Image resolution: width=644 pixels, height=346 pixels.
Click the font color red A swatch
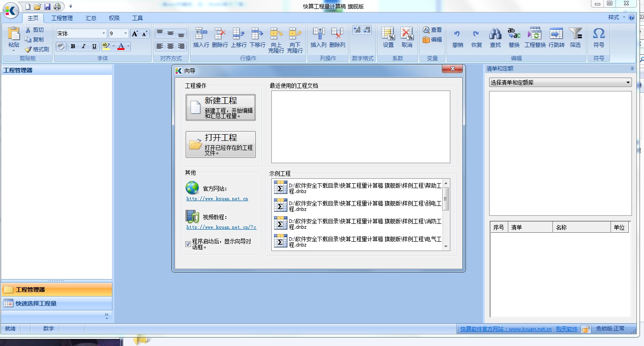120,46
